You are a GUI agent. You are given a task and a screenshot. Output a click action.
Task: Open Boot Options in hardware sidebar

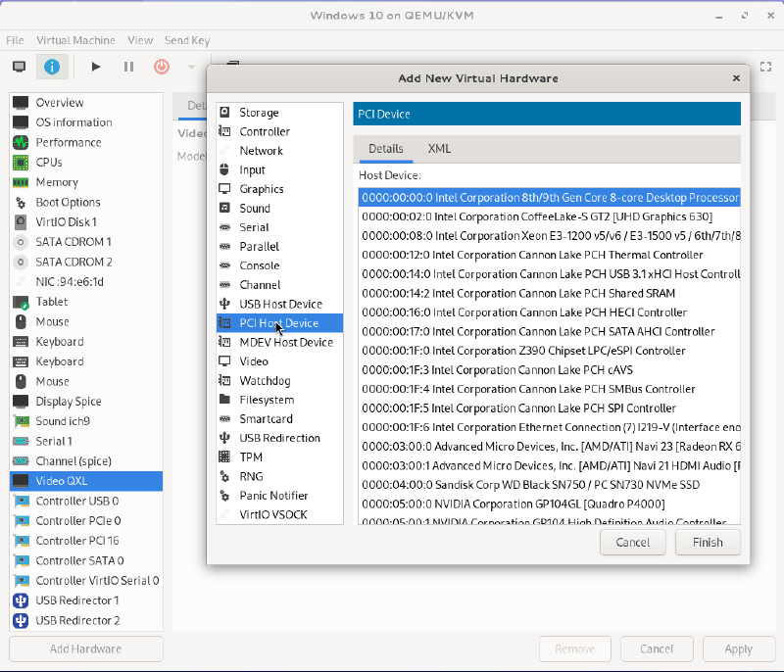(x=86, y=203)
